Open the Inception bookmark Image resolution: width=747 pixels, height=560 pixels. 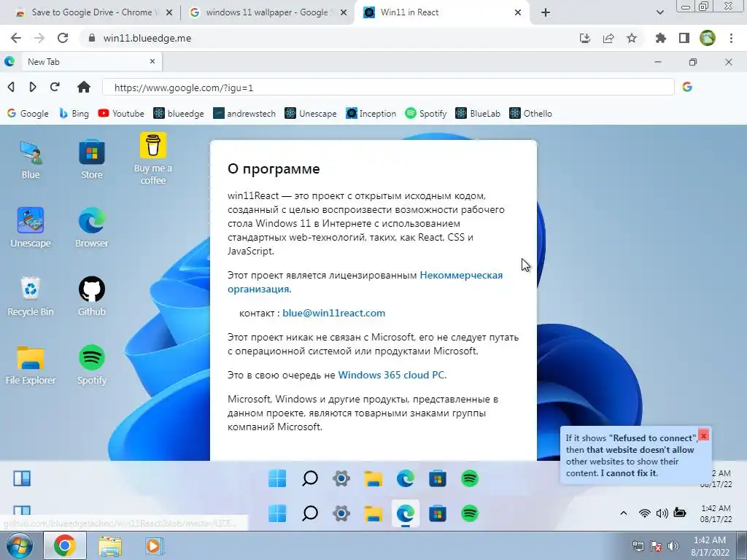[371, 113]
